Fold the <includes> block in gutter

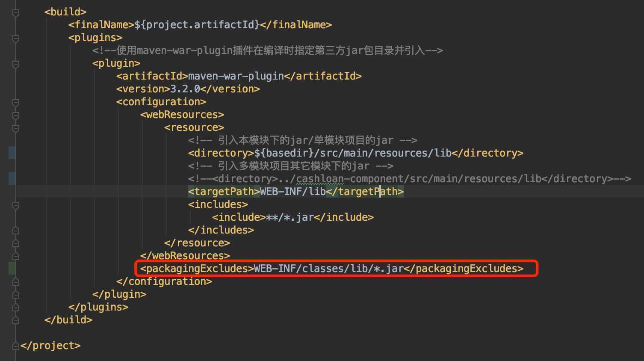(x=16, y=205)
